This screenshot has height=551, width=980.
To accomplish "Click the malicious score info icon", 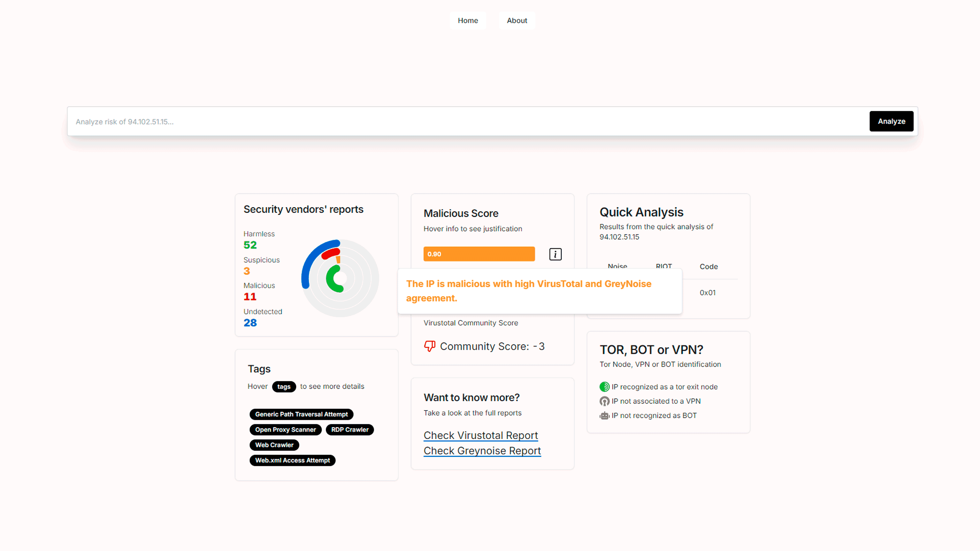I will click(555, 254).
